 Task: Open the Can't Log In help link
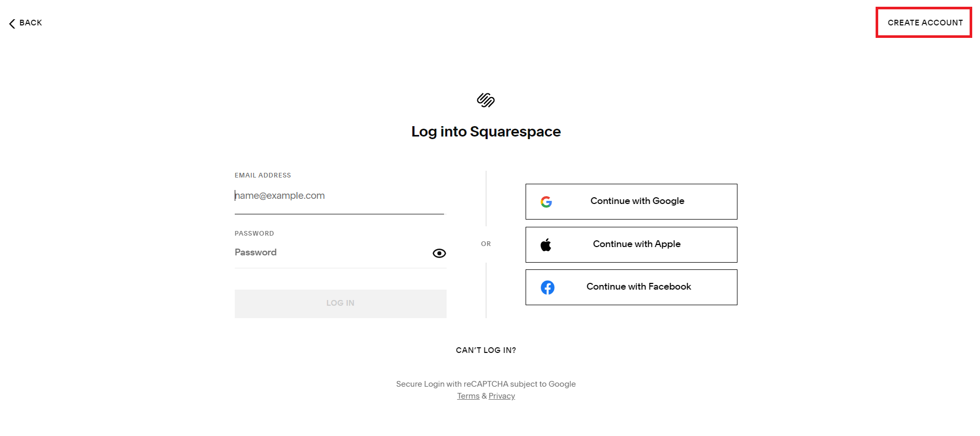(x=486, y=350)
